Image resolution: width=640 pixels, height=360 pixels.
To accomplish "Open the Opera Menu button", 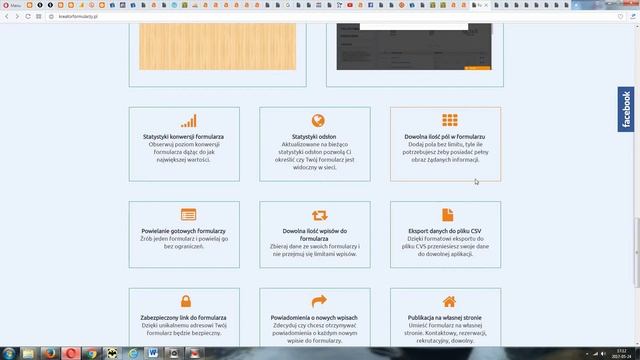I will tap(12, 5).
